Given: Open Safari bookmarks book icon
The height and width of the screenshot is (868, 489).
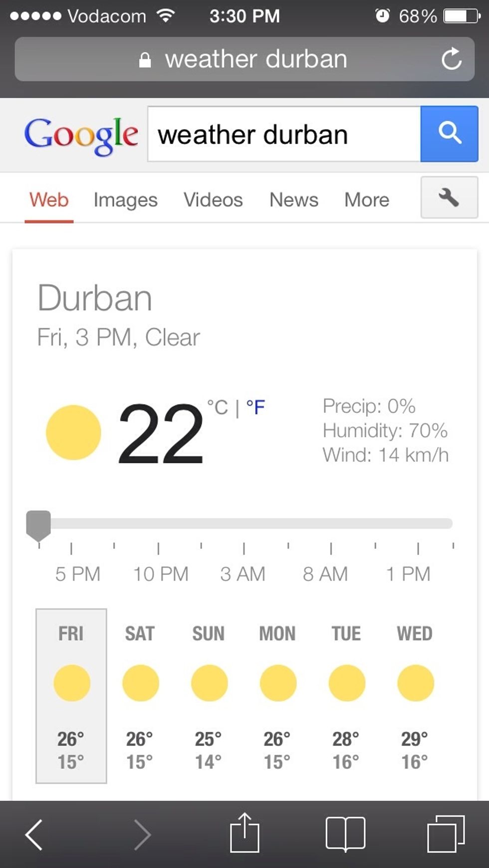Looking at the screenshot, I should pyautogui.click(x=345, y=833).
